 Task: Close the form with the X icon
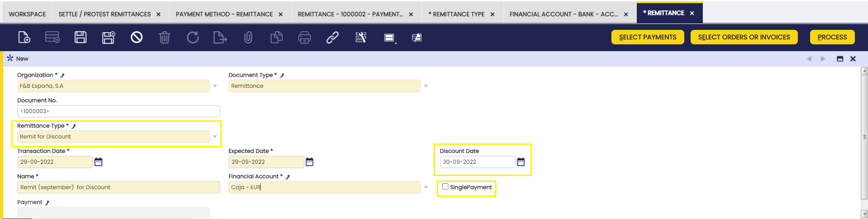pos(853,59)
